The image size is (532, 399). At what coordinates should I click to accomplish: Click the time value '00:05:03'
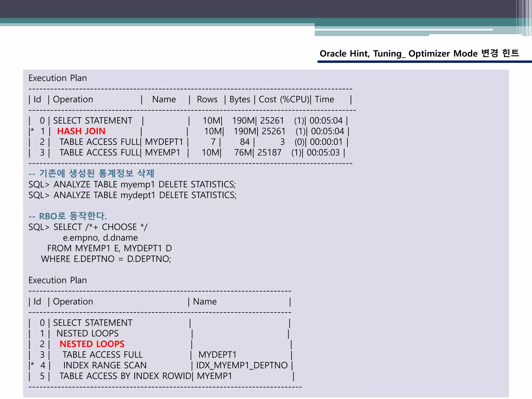point(323,152)
